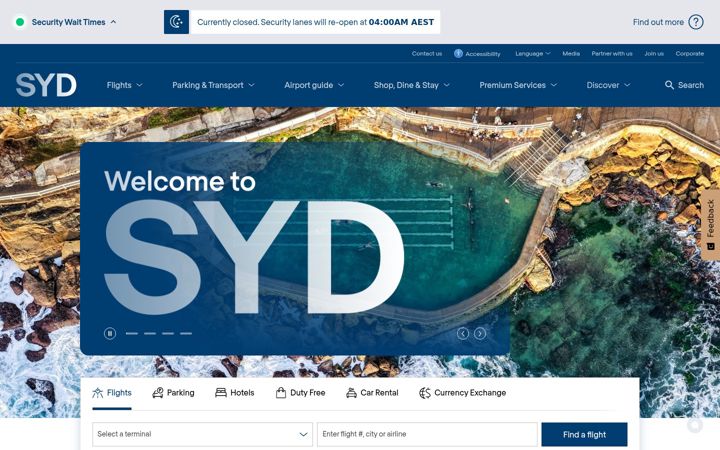Viewport: 720px width, 450px height.
Task: Click the 04:00AM AEST re-open time text
Action: [401, 22]
